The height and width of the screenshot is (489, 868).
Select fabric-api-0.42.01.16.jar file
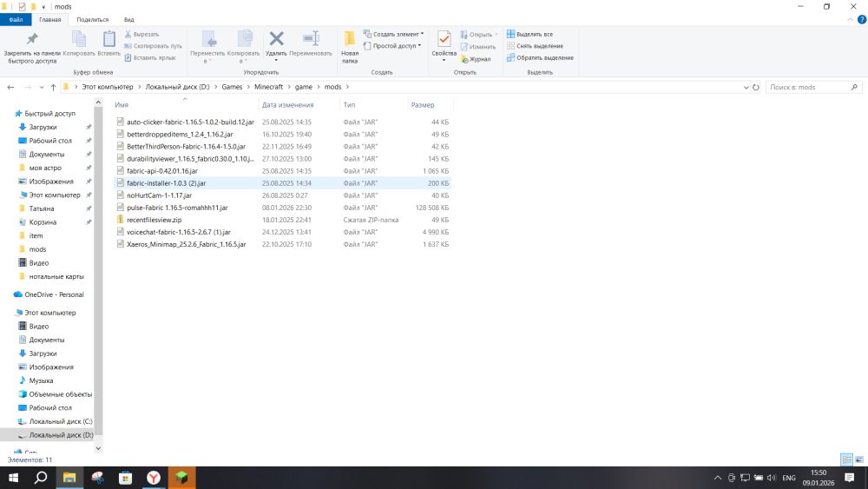coord(161,171)
